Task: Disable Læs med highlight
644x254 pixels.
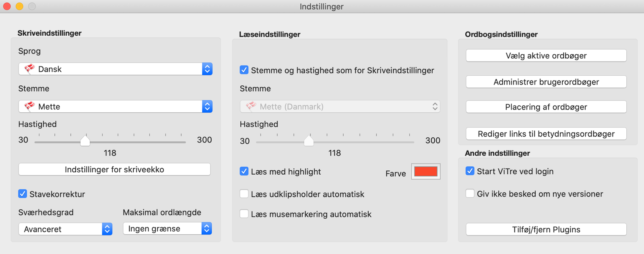Action: tap(244, 171)
